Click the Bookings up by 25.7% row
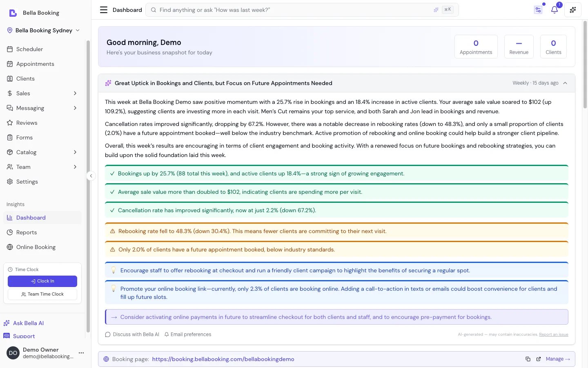 [x=336, y=173]
